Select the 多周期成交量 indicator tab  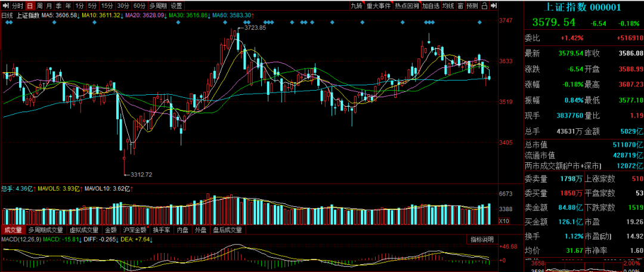pyautogui.click(x=46, y=230)
